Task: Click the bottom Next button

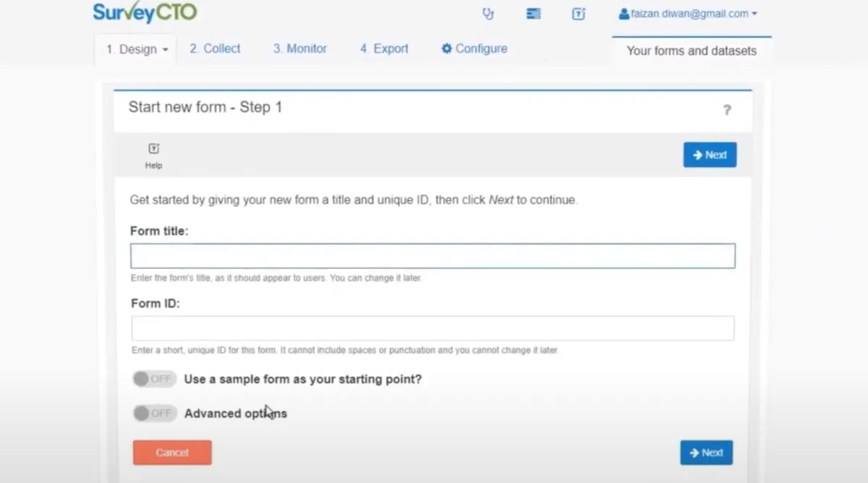Action: coord(707,453)
